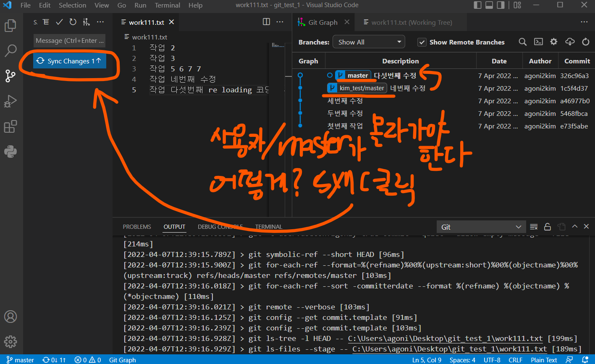The height and width of the screenshot is (364, 595).
Task: Open the Python view in activity bar
Action: [10, 151]
